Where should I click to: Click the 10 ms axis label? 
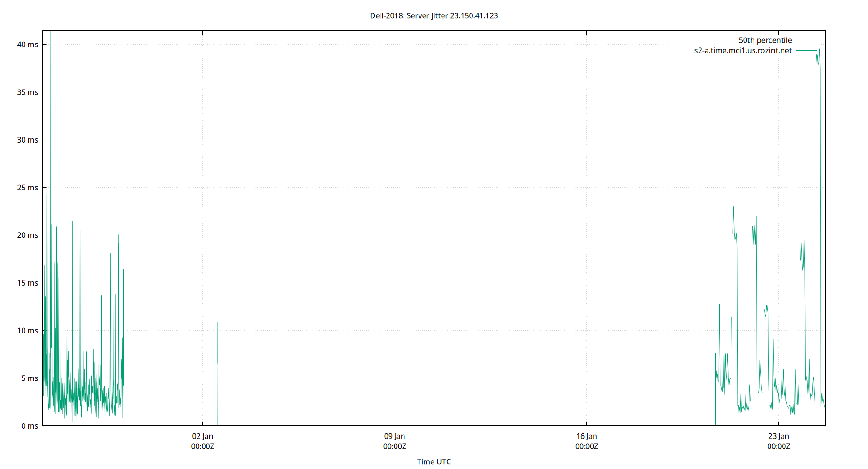point(28,331)
